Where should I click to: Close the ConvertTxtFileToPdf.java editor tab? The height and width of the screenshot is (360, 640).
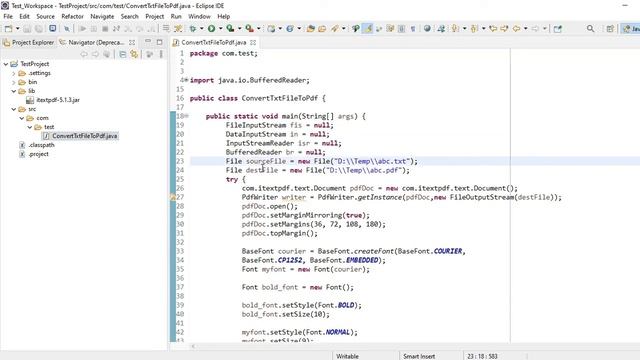pos(253,42)
